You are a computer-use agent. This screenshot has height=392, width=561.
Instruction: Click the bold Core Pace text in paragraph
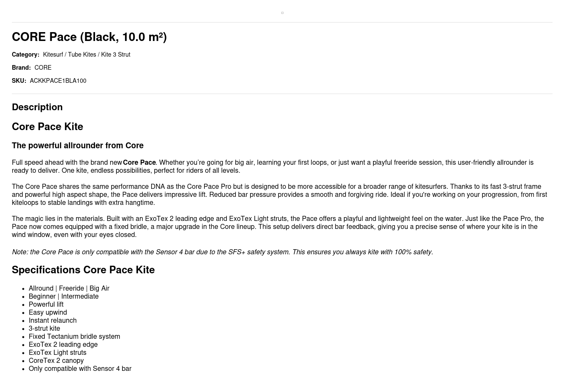[x=139, y=163]
